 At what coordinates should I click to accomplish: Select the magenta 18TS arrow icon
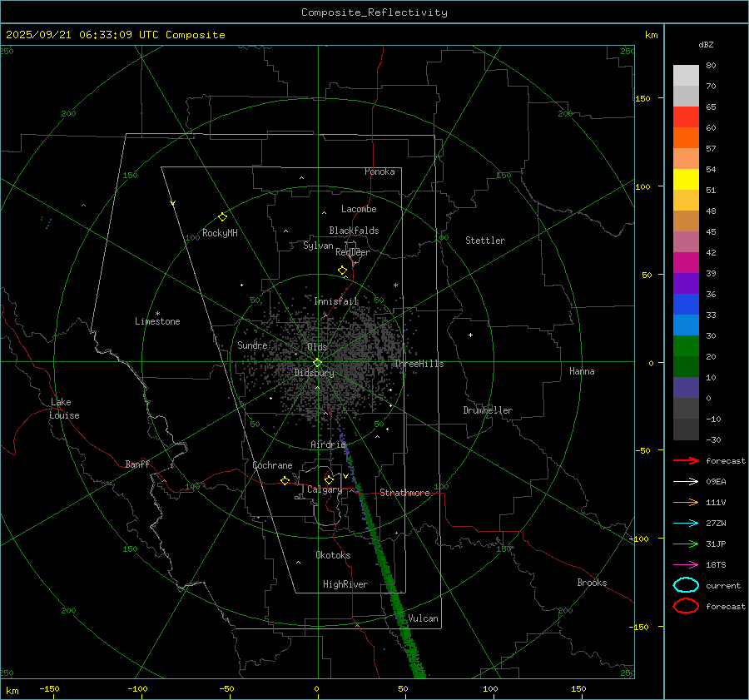pyautogui.click(x=686, y=564)
